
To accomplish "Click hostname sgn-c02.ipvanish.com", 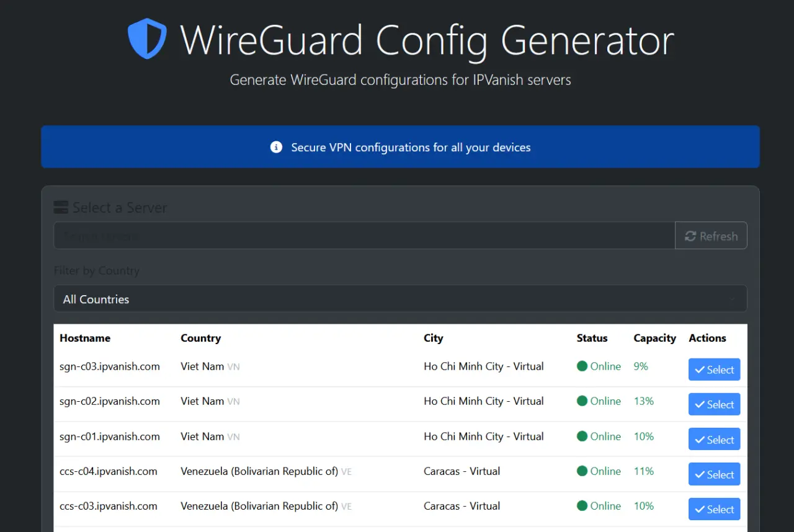I will [110, 401].
